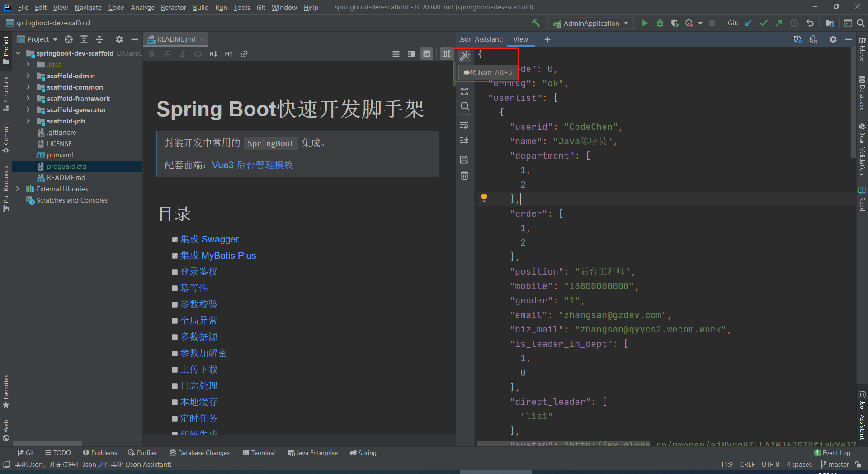
Task: Click the insert link icon in Markdown toolbar
Action: coord(244,54)
